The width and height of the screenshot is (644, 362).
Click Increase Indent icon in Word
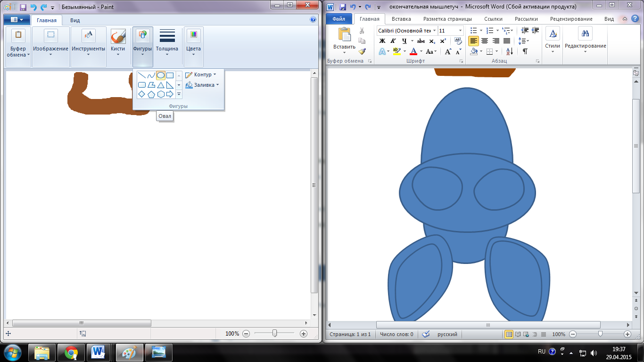[x=536, y=30]
